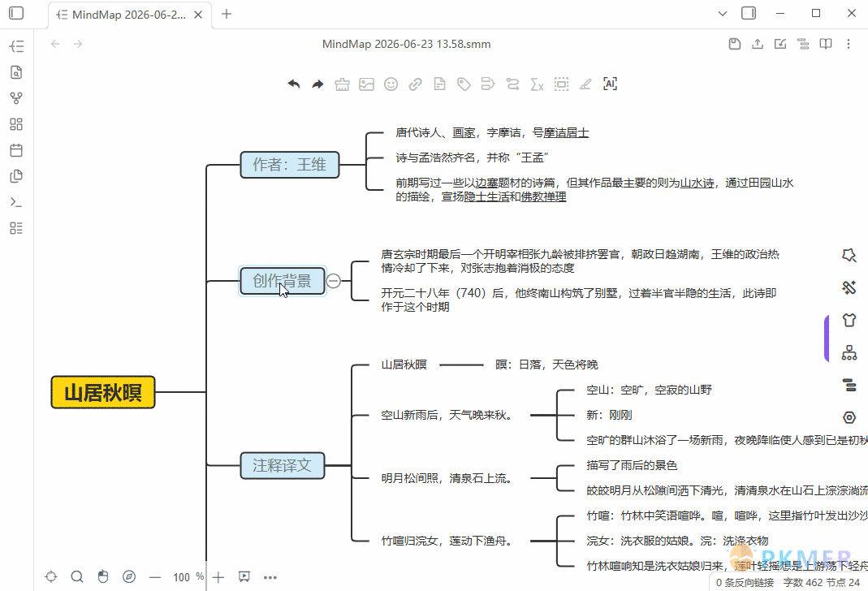Toggle the left sidebar
This screenshot has width=868, height=591.
[x=16, y=13]
